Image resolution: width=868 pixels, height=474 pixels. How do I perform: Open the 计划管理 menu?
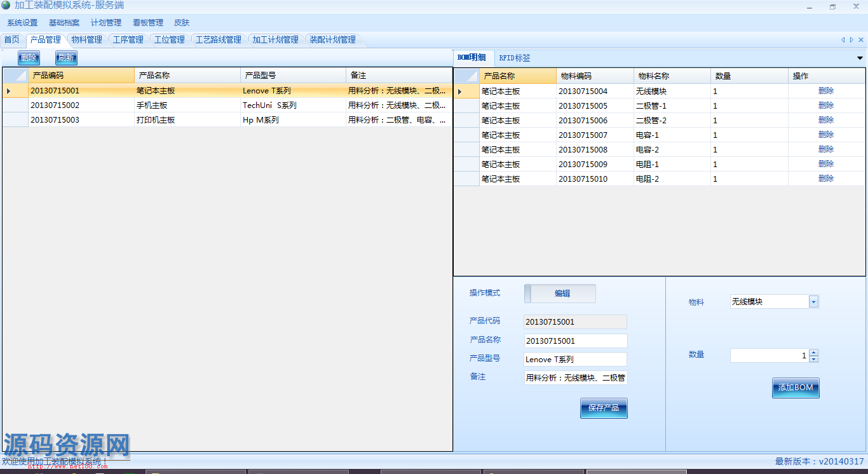(x=106, y=23)
